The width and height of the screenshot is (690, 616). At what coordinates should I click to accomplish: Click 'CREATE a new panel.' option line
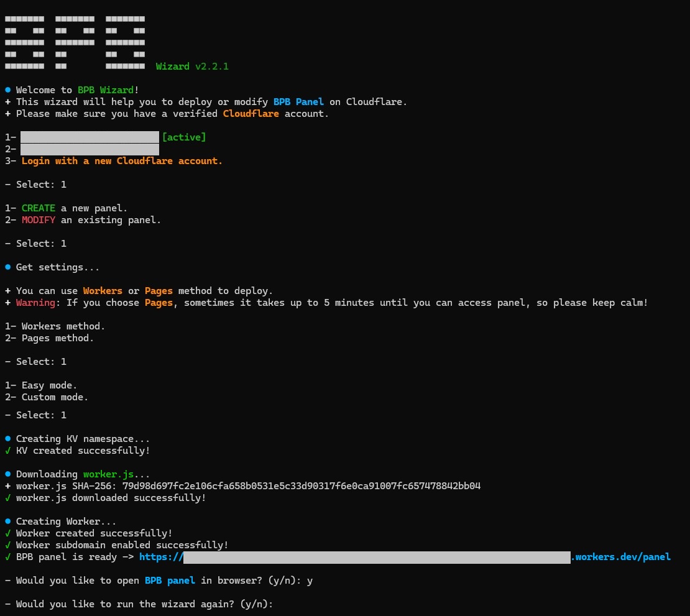point(66,208)
